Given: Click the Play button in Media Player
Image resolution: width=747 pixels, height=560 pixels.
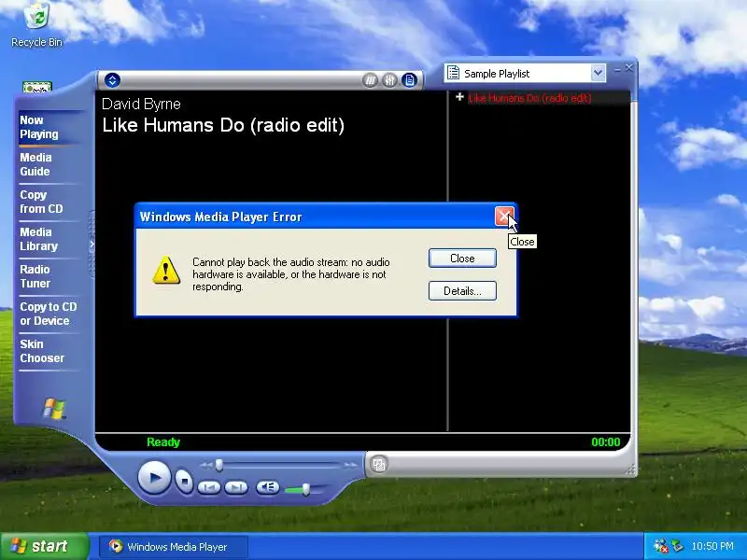Looking at the screenshot, I should pyautogui.click(x=154, y=477).
